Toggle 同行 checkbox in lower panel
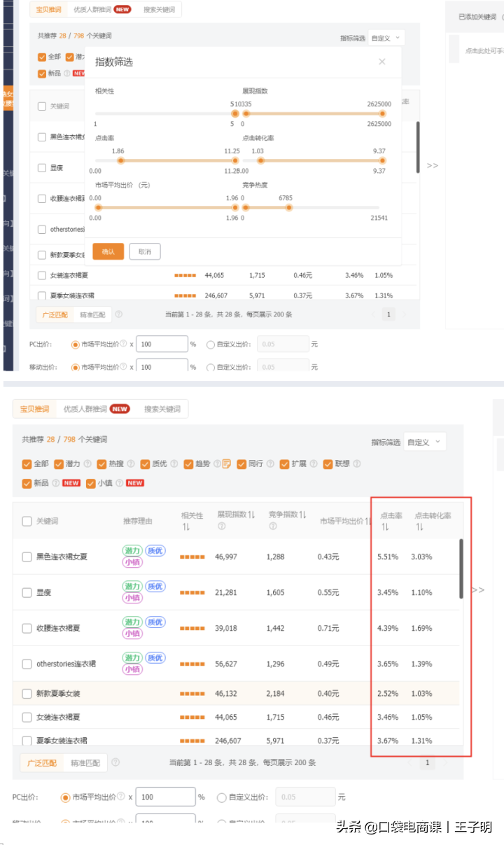Screen dimensions: 504x845 pos(241,464)
